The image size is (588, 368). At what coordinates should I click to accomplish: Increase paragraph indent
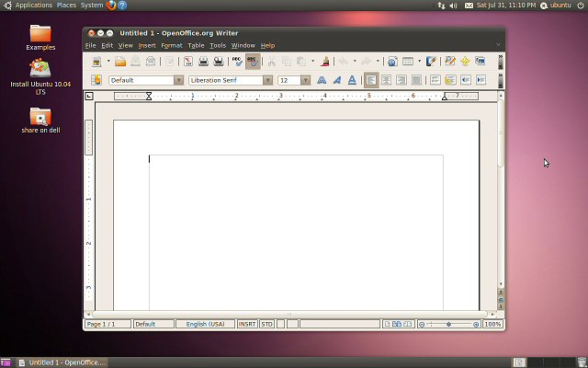point(481,80)
